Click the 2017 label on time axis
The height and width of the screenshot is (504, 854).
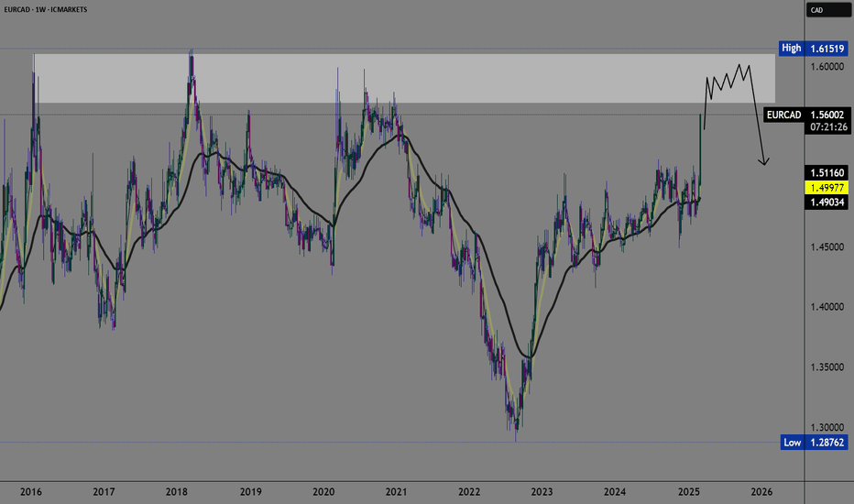coord(104,492)
